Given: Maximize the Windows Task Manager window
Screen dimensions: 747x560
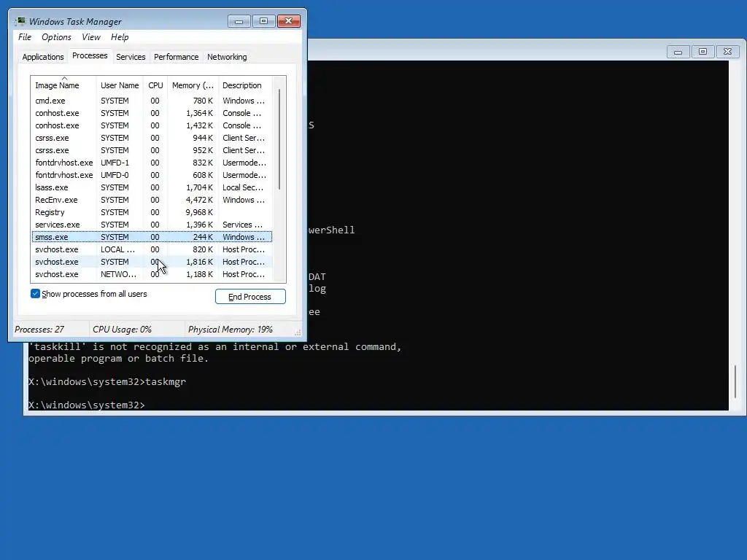Looking at the screenshot, I should tap(263, 21).
